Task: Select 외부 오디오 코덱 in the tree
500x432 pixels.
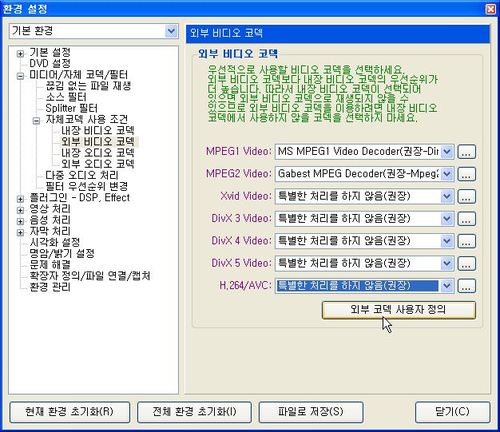Action: coord(98,164)
